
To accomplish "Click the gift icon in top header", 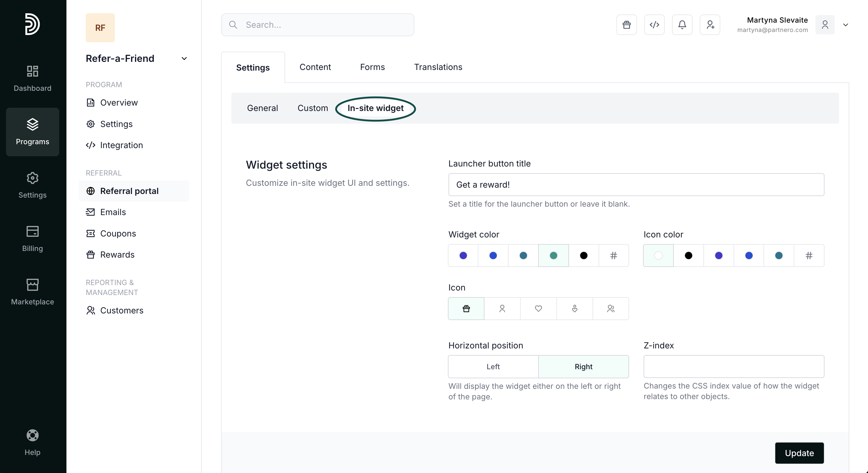I will (x=626, y=24).
